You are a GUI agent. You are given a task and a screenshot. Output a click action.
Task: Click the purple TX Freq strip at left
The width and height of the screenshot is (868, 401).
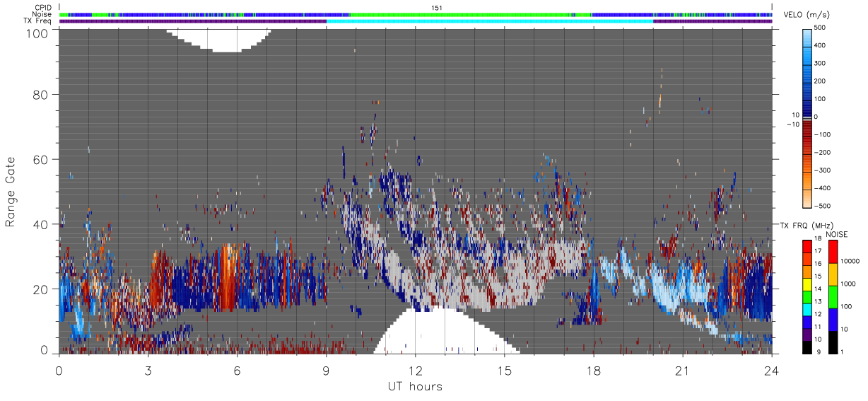pyautogui.click(x=193, y=21)
